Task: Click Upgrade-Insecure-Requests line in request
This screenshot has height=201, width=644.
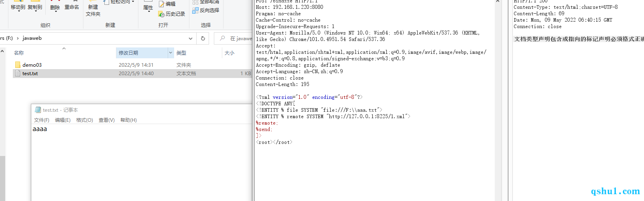Action: click(x=295, y=27)
